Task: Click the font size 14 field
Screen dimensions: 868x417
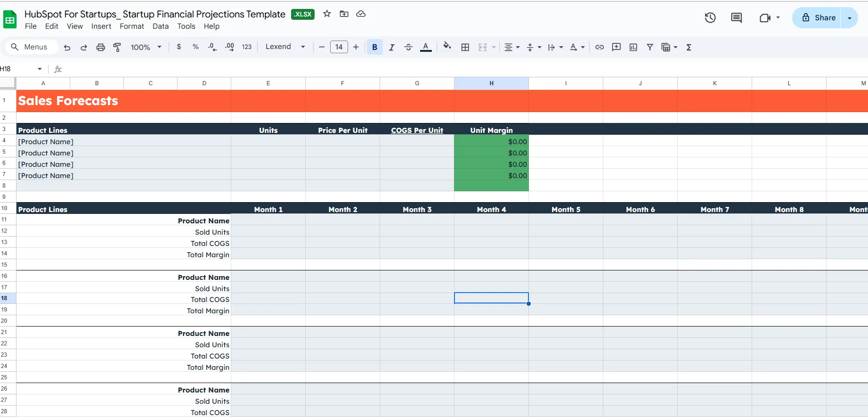Action: coord(339,47)
